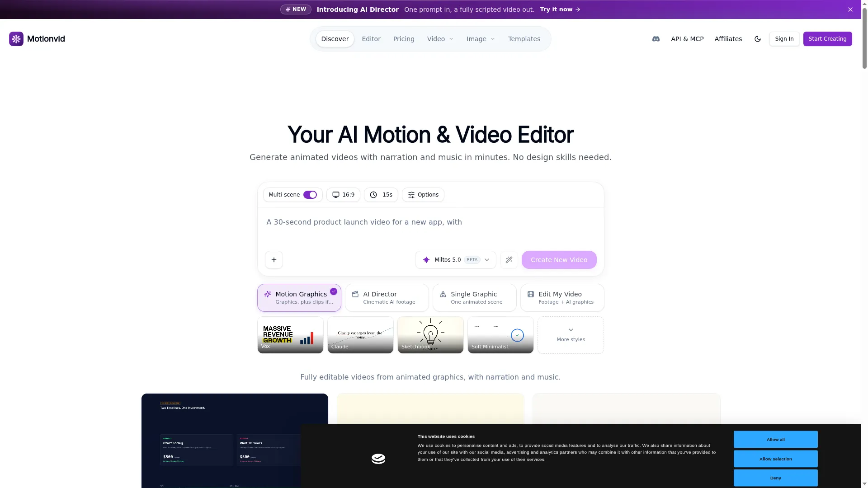Click the NEW badge in banner
Image resolution: width=868 pixels, height=488 pixels.
click(296, 9)
